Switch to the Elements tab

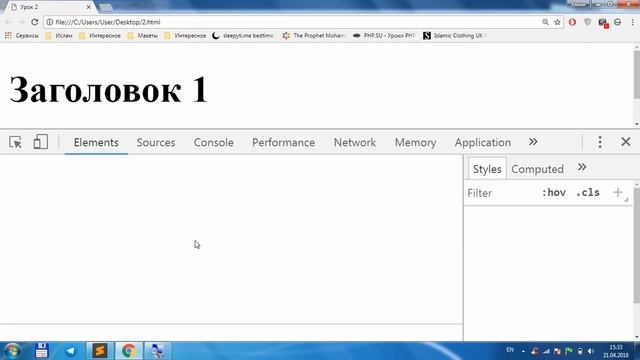pyautogui.click(x=96, y=142)
